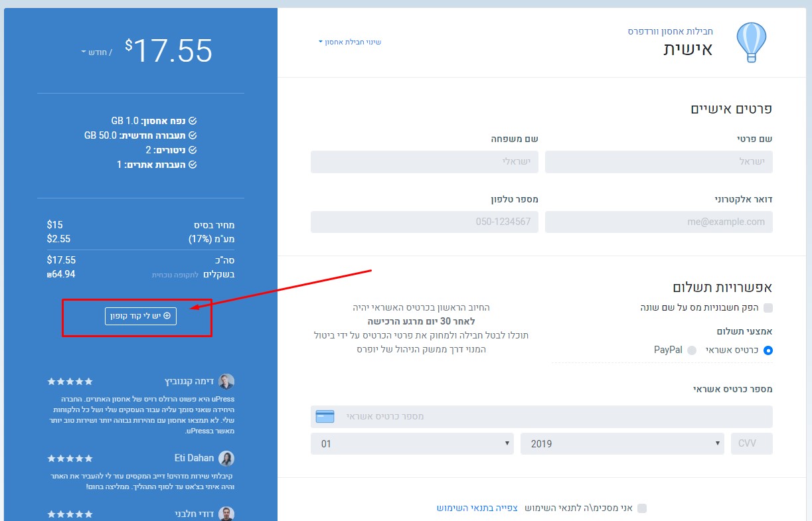Click the checkmark icon next to נפח אחסון
Viewport: 812px width, 521px height.
tap(193, 121)
